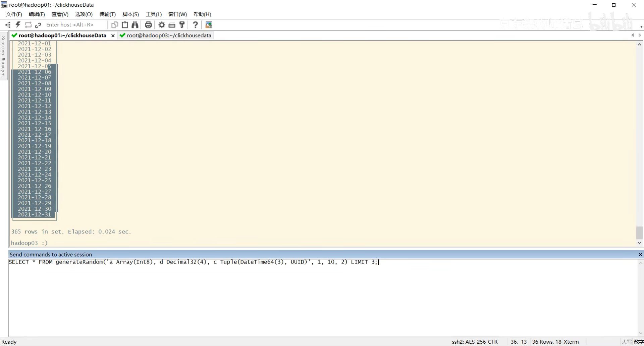Open the 帮助(H) menu
Image resolution: width=644 pixels, height=346 pixels.
click(203, 14)
